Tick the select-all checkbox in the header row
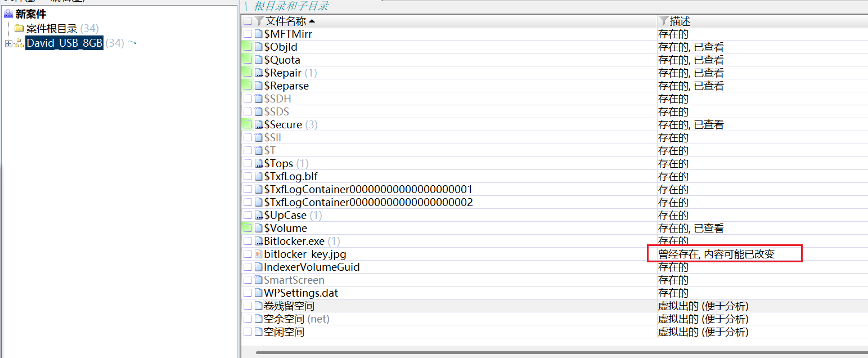Image resolution: width=868 pixels, height=358 pixels. click(248, 21)
